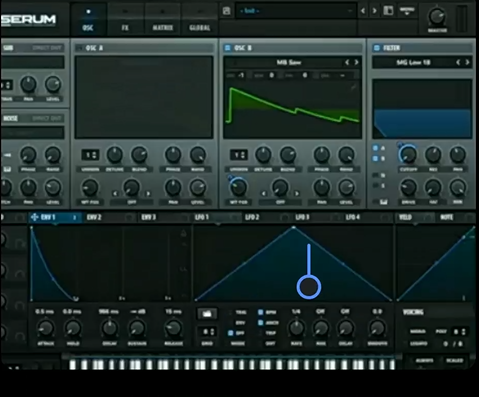This screenshot has height=397, width=479.
Task: Go to the previous preset arrow
Action: 363,11
